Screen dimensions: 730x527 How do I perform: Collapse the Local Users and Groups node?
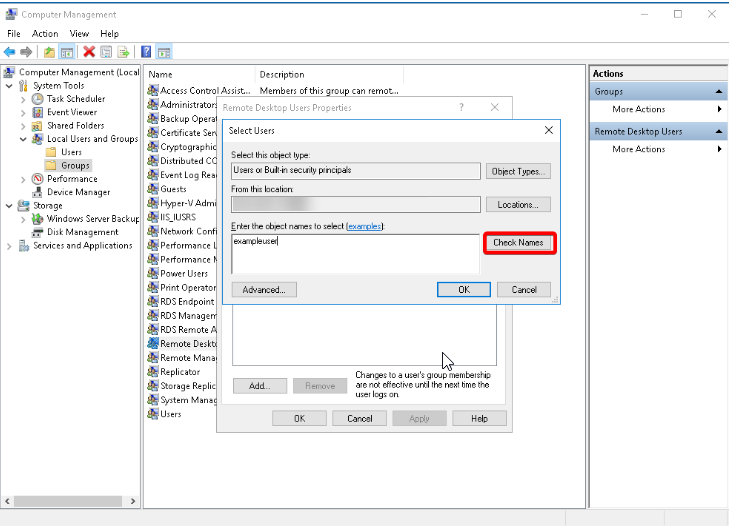23,139
